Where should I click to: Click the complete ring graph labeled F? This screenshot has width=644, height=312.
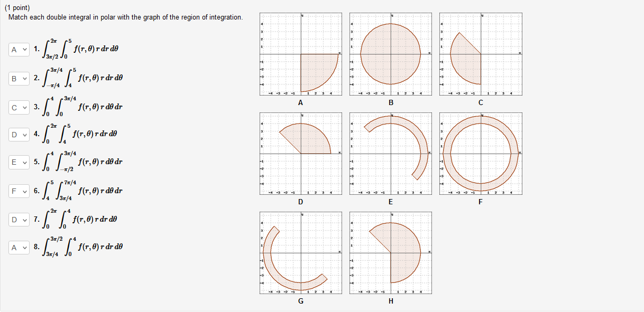click(x=480, y=152)
